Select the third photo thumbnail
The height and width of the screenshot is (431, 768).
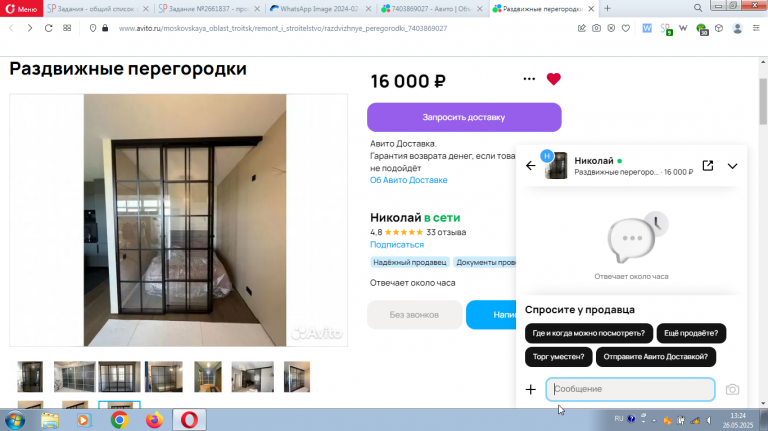coord(119,377)
